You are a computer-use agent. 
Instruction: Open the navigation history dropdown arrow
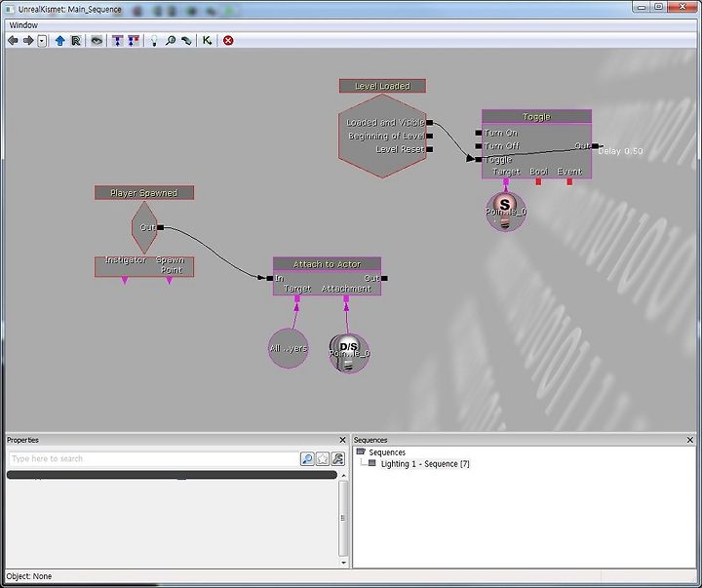pyautogui.click(x=42, y=41)
